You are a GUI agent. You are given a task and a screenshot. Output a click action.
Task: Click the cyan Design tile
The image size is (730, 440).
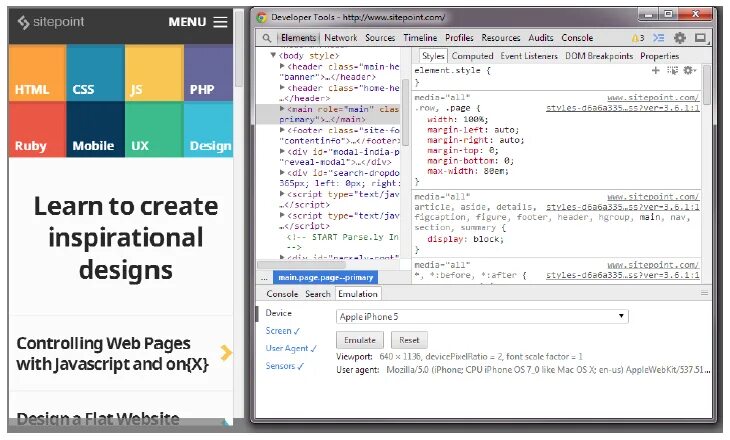[209, 129]
